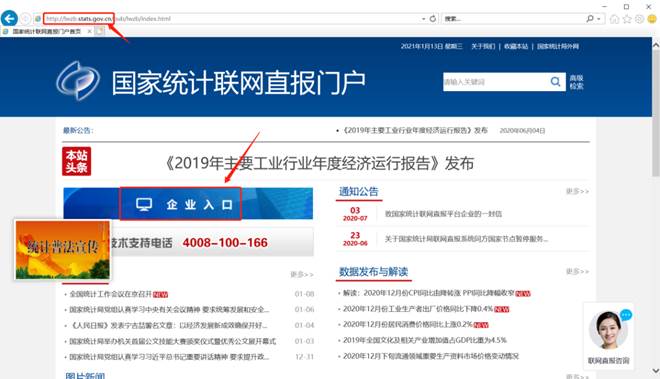Viewport: 660px width, 379px height.
Task: Open the browser home icon
Action: 615,19
